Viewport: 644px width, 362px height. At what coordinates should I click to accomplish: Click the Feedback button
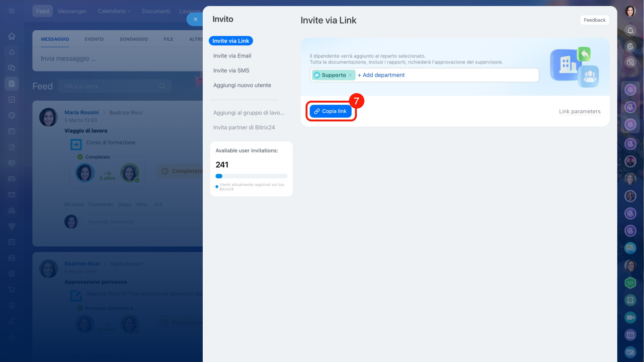(x=594, y=20)
